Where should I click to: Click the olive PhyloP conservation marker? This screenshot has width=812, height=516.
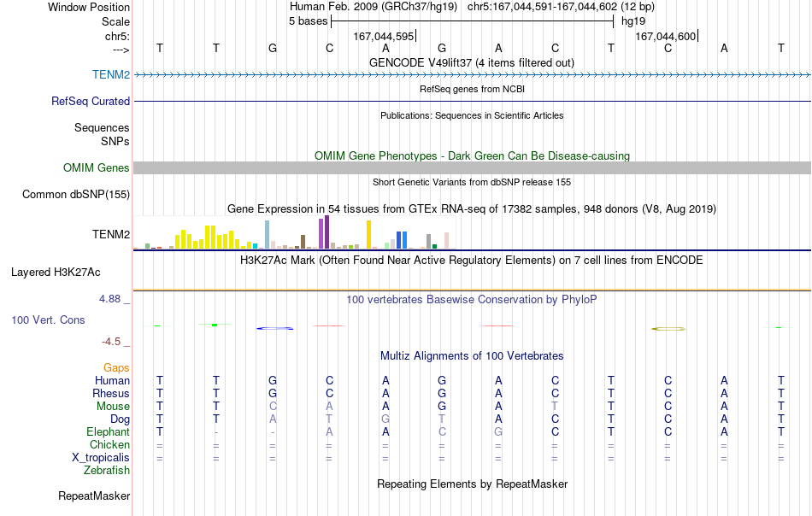(x=668, y=329)
